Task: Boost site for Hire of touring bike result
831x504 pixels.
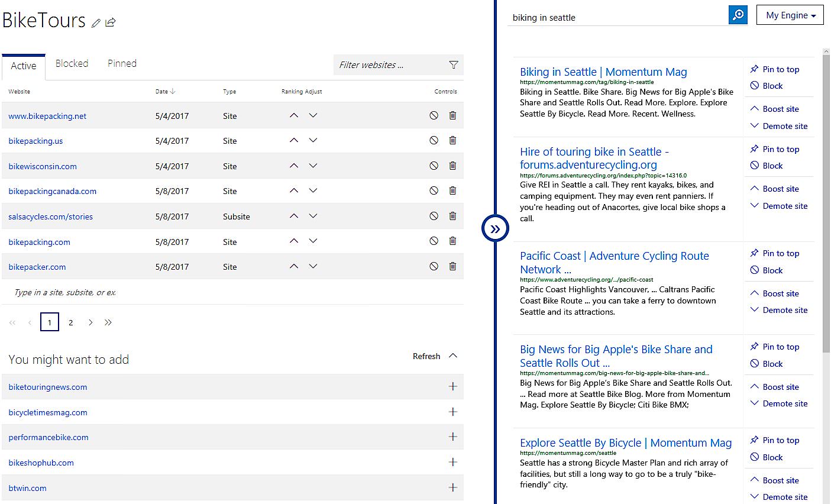Action: click(x=774, y=189)
